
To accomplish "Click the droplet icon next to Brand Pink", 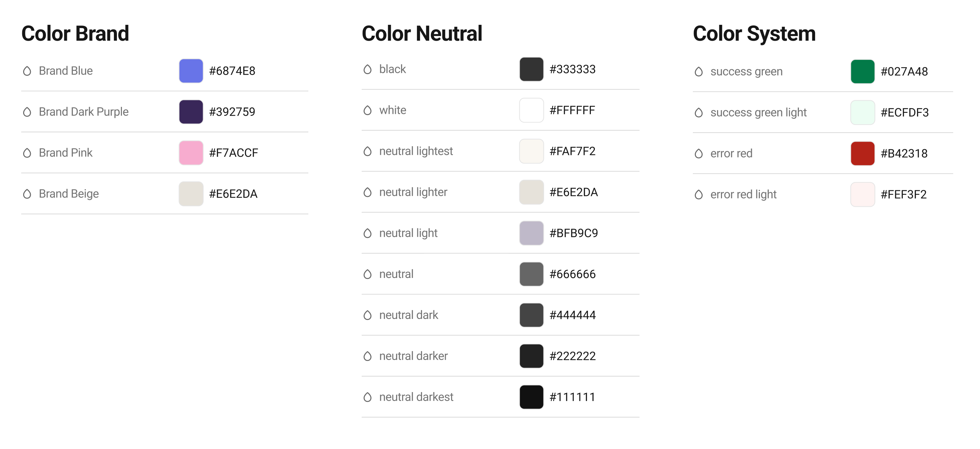I will pyautogui.click(x=27, y=153).
